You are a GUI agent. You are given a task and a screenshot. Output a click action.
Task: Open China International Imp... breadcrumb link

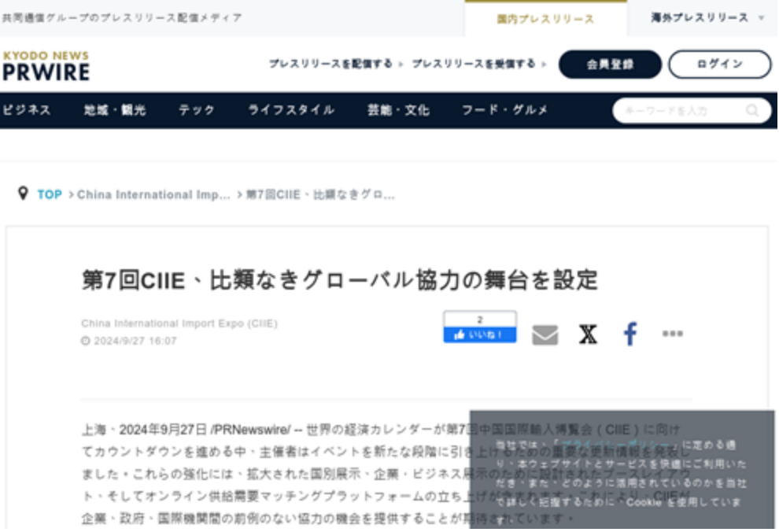click(153, 194)
